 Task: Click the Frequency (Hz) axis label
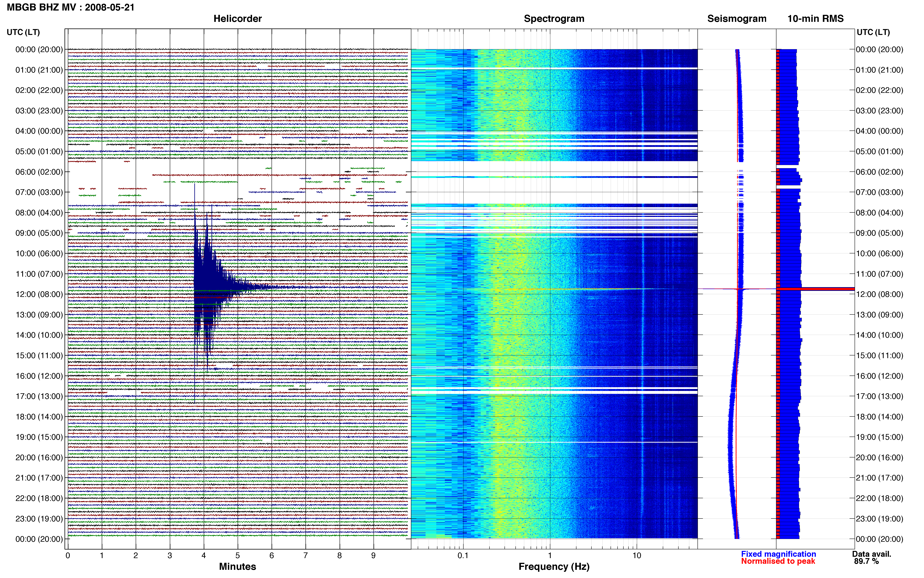[x=554, y=566]
